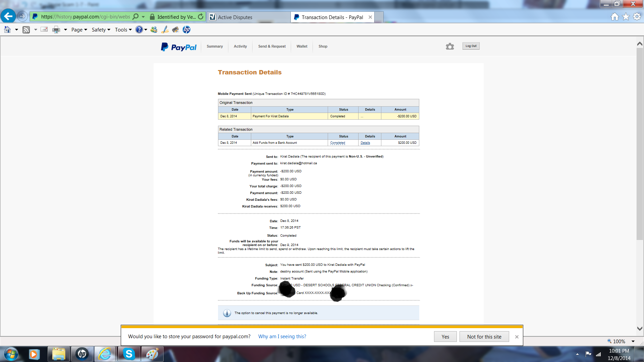Click the Home icon in the command bar
Image resolution: width=644 pixels, height=362 pixels.
coord(7,29)
